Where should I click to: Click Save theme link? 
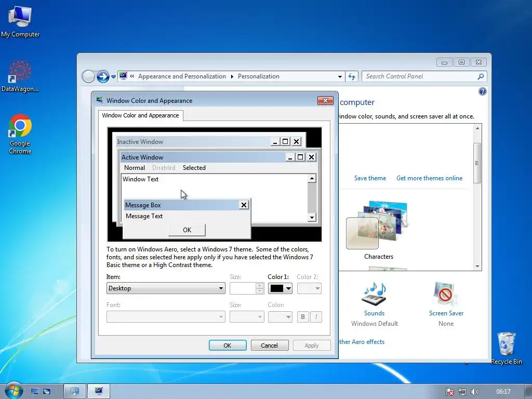point(370,178)
